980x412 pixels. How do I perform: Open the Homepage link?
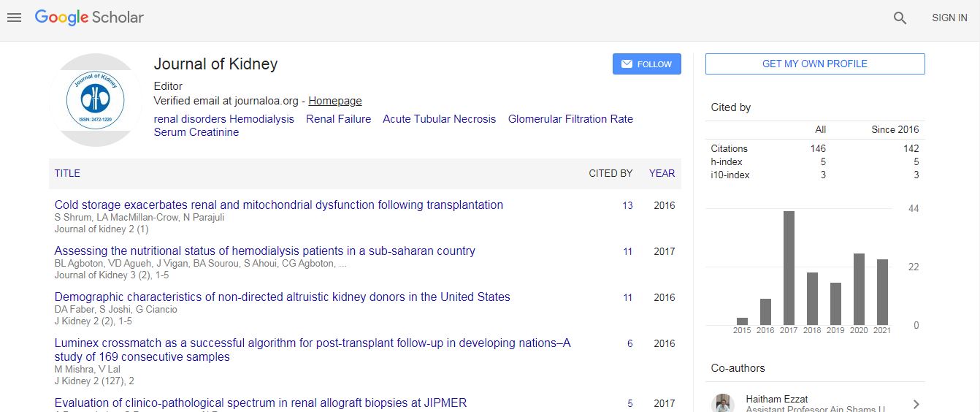pos(334,101)
